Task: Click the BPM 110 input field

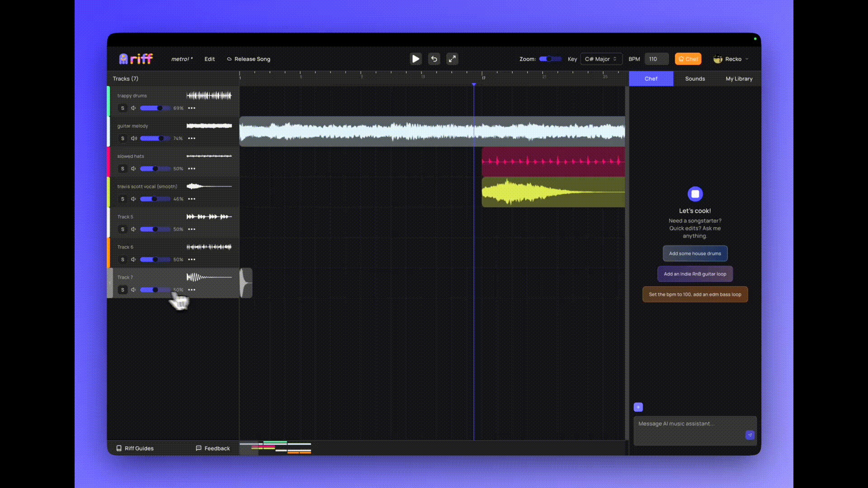Action: click(656, 59)
